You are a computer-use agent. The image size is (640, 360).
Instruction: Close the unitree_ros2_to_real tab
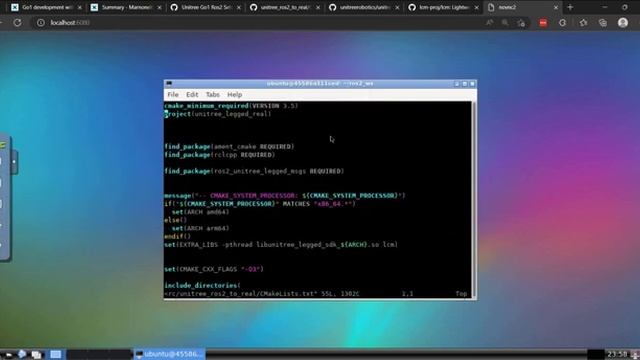tap(318, 7)
